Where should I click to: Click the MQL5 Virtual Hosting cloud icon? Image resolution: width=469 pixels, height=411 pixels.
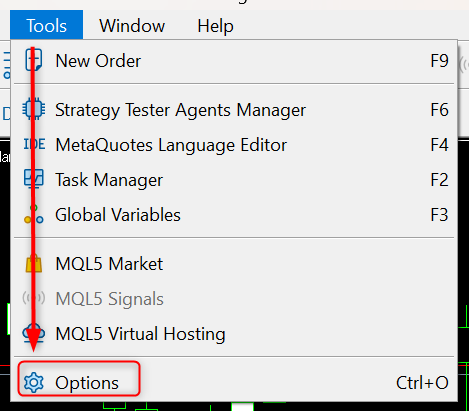[34, 333]
